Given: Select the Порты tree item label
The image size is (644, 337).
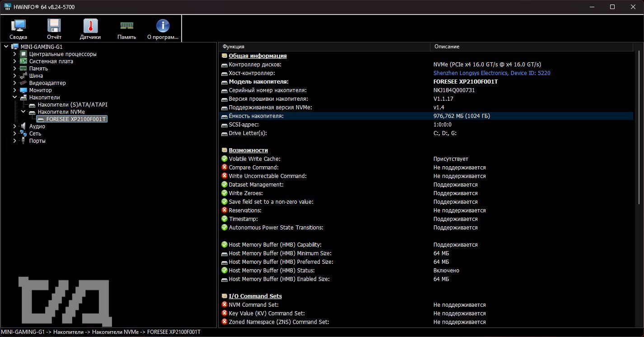Looking at the screenshot, I should tap(37, 141).
